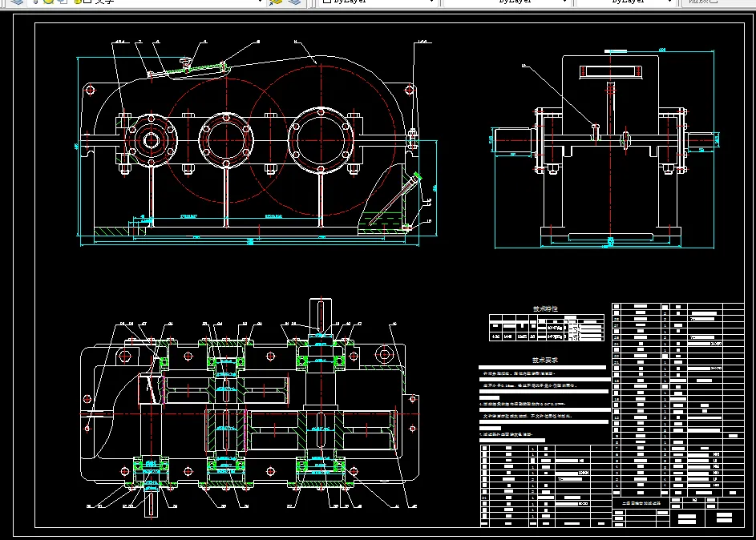Click the technical characteristics table

tap(546, 328)
